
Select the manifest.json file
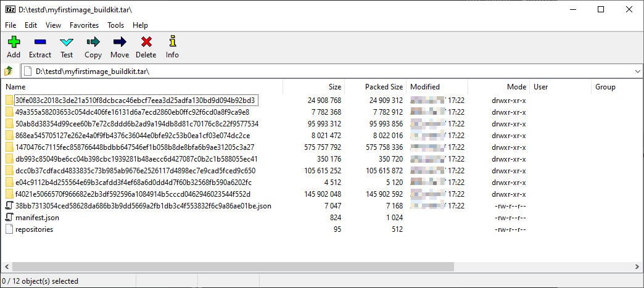point(37,218)
